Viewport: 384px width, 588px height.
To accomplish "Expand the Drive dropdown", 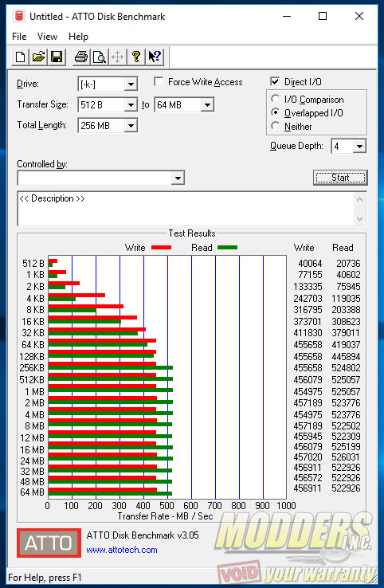I will coord(131,84).
